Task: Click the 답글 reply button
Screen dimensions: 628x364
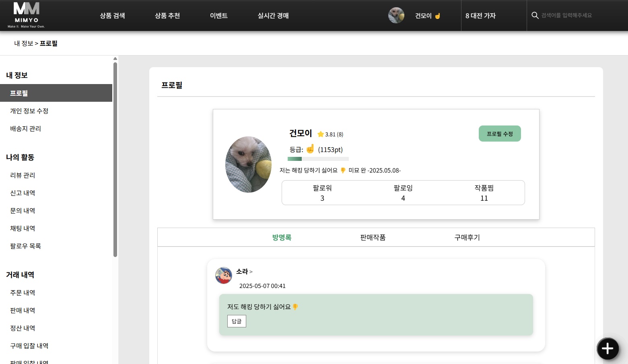Action: pyautogui.click(x=237, y=321)
